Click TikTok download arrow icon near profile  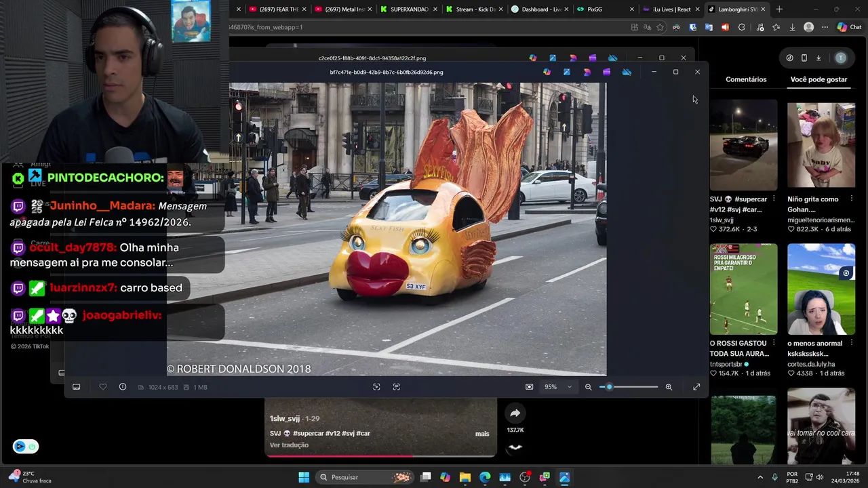[818, 58]
